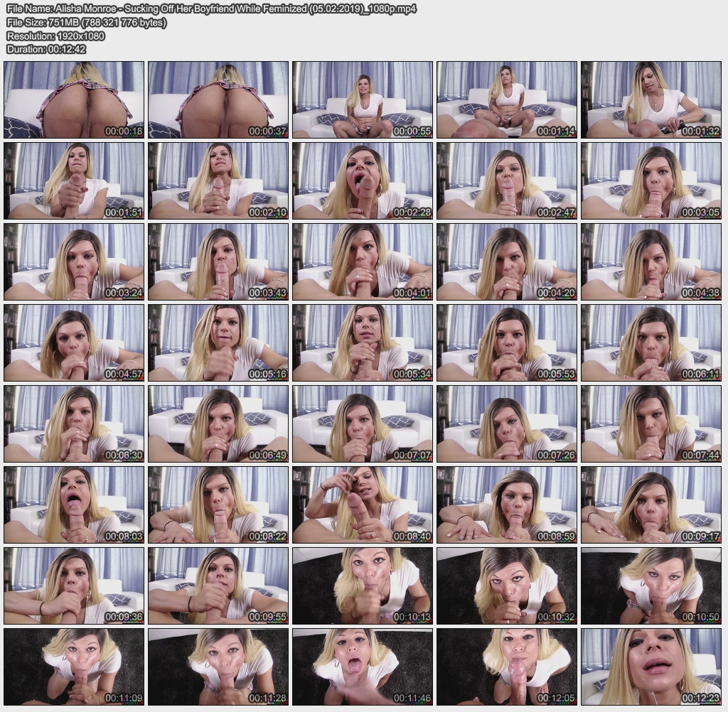Screen dimensions: 728x712
Task: Click the frame marked 00:03:05
Action: (651, 180)
